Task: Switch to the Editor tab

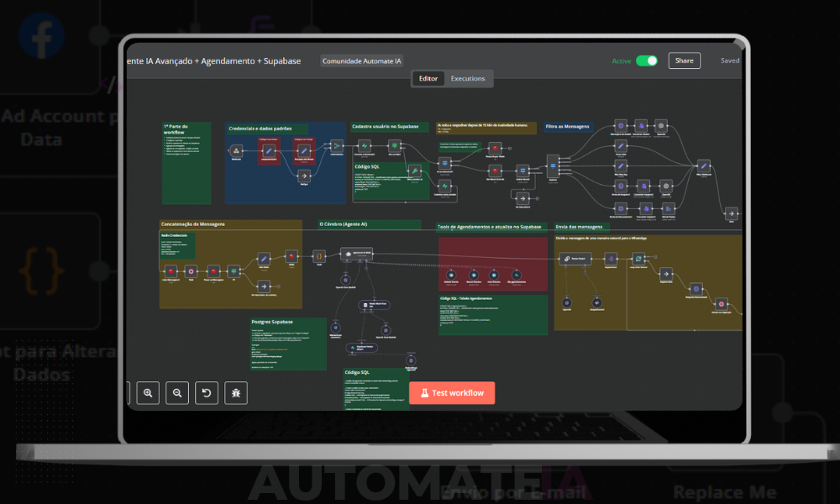Action: point(428,78)
